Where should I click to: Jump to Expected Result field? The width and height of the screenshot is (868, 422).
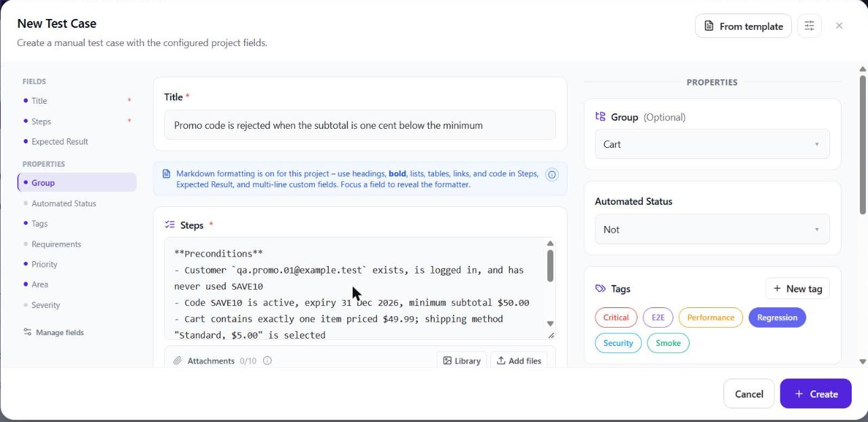pyautogui.click(x=77, y=141)
